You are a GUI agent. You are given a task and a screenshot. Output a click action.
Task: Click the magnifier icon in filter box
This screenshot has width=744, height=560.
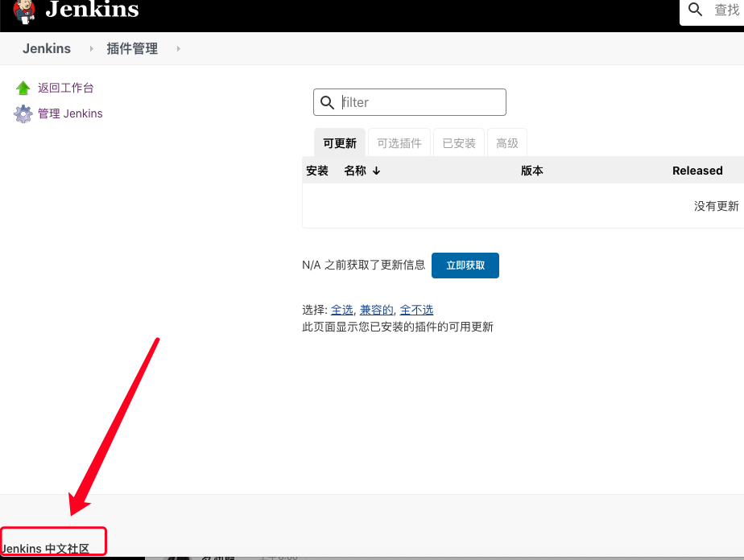pos(327,102)
